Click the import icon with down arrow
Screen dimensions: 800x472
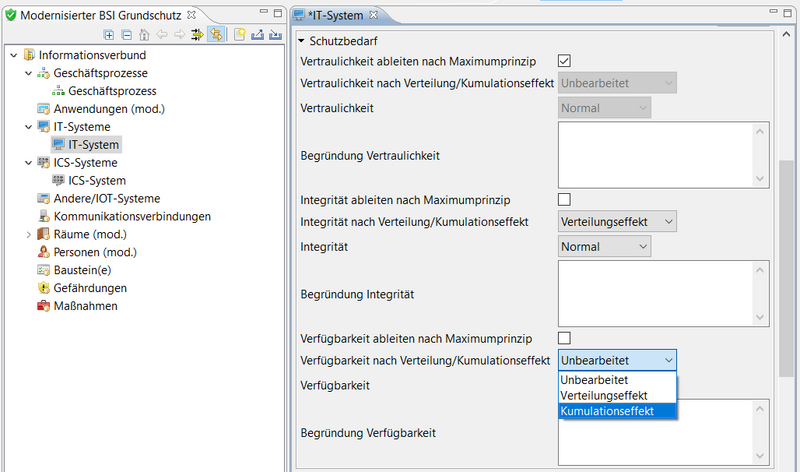click(x=276, y=34)
